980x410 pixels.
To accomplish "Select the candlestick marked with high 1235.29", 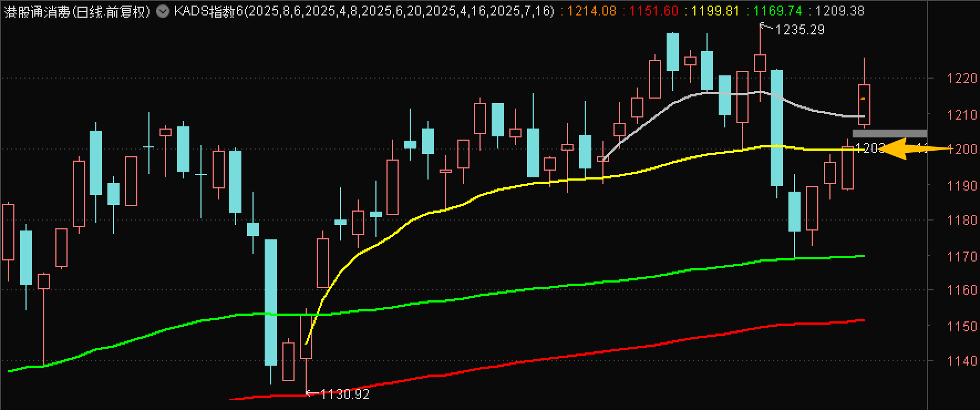I will pyautogui.click(x=760, y=63).
